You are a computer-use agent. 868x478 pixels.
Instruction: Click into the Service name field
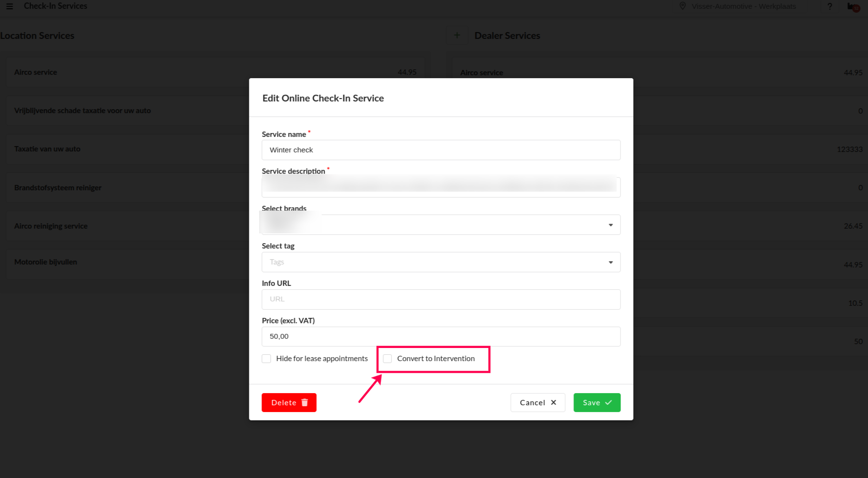pos(441,150)
